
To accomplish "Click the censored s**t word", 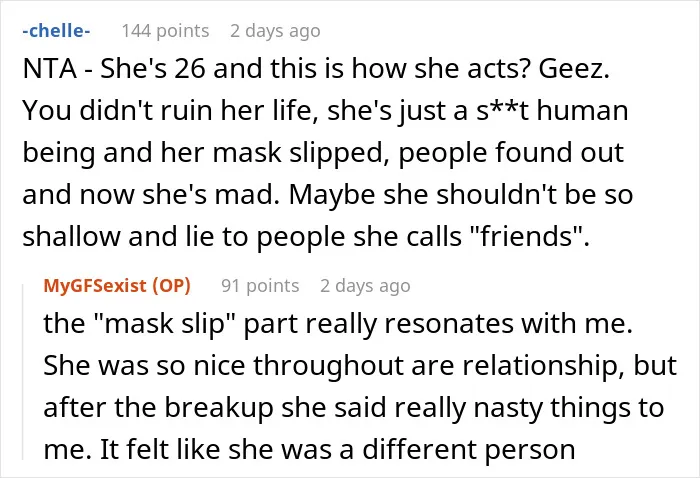I will click(502, 111).
